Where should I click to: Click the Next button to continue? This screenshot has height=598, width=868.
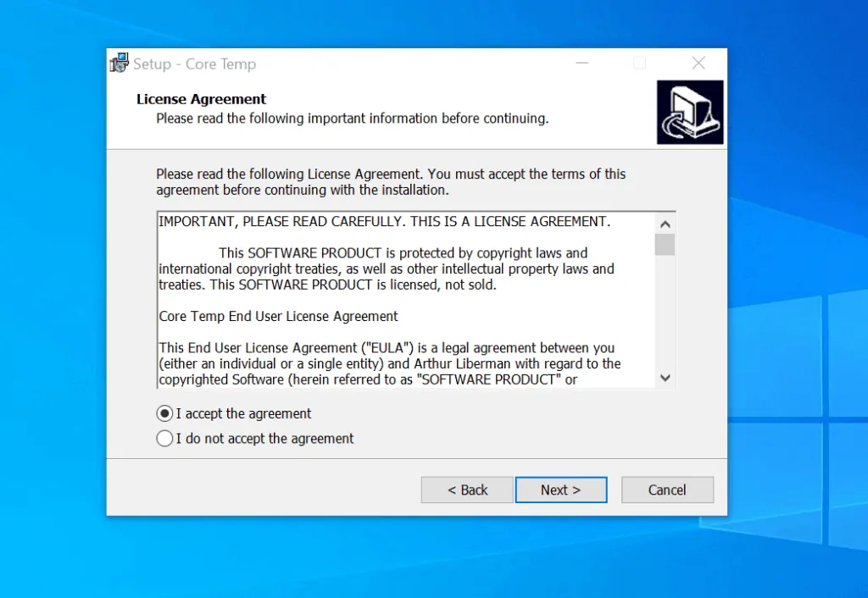coord(560,490)
